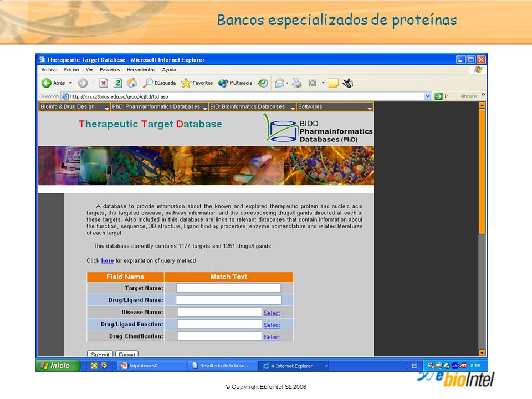
Task: Open the first quick launch icon
Action: (x=94, y=366)
